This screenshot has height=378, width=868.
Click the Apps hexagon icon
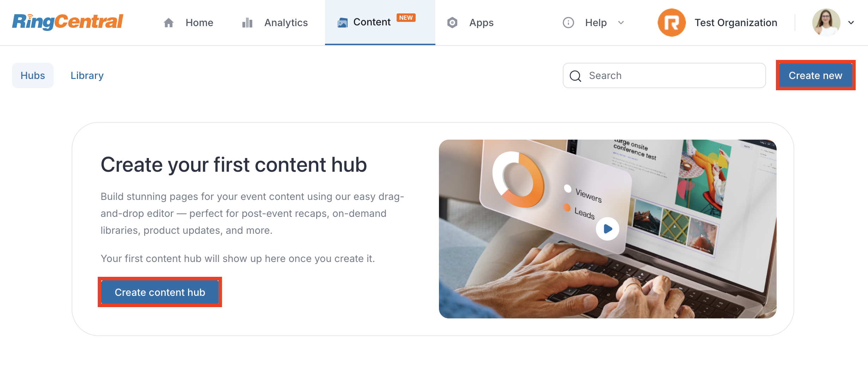coord(452,23)
